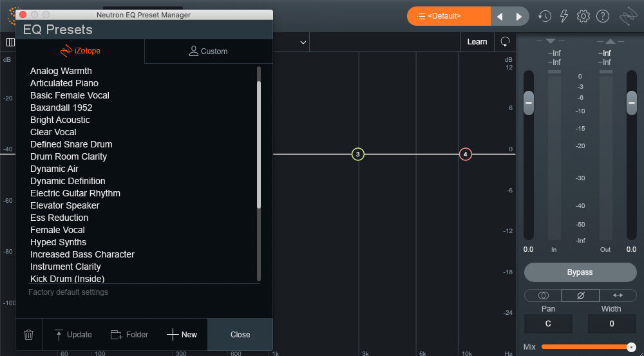Go to next preset arrow
This screenshot has width=644, height=356.
[518, 17]
